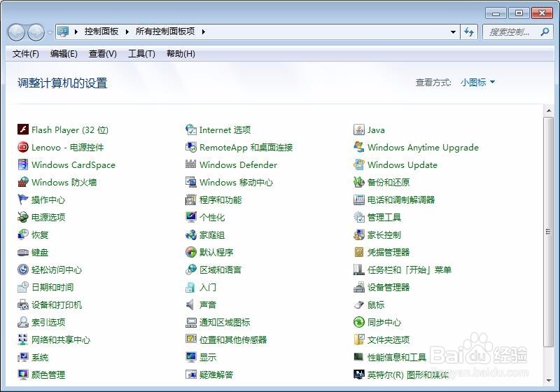Open the 家长控制 link

point(384,234)
